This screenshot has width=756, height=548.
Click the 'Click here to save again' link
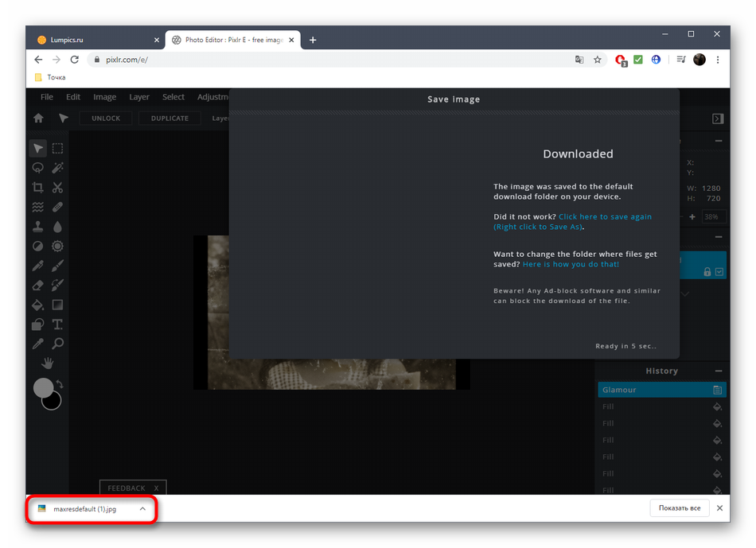point(605,216)
